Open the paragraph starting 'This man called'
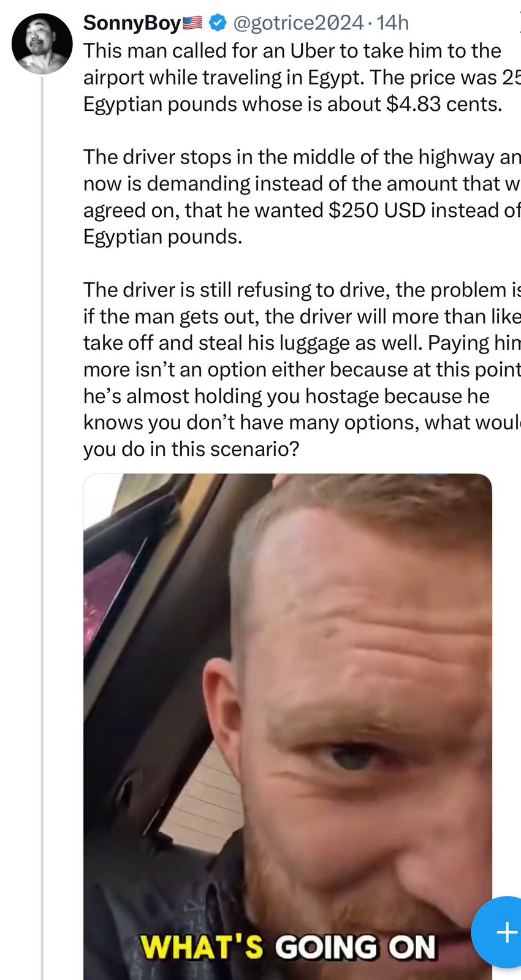This screenshot has width=521, height=980. point(302,77)
